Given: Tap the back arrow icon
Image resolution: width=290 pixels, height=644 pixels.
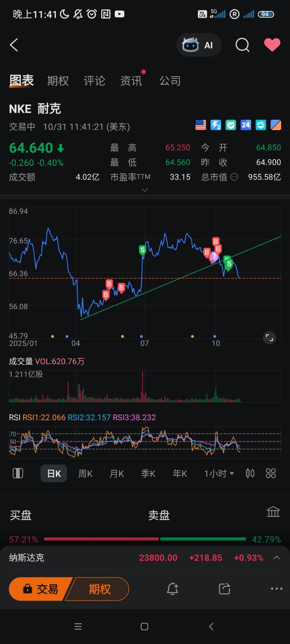Looking at the screenshot, I should 14,45.
